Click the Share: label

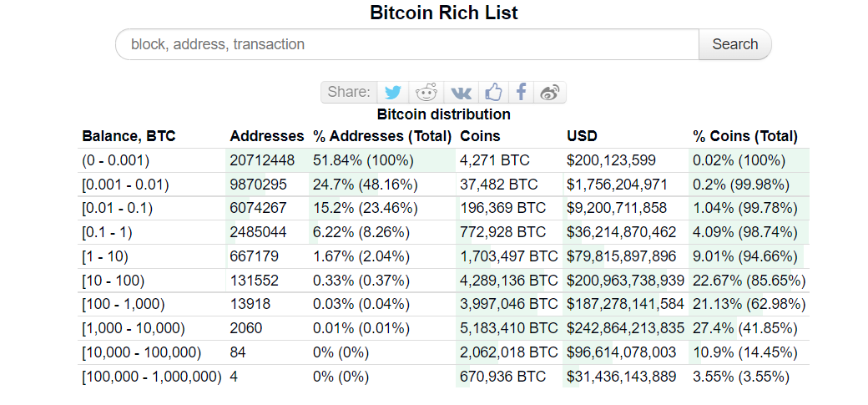pyautogui.click(x=349, y=92)
